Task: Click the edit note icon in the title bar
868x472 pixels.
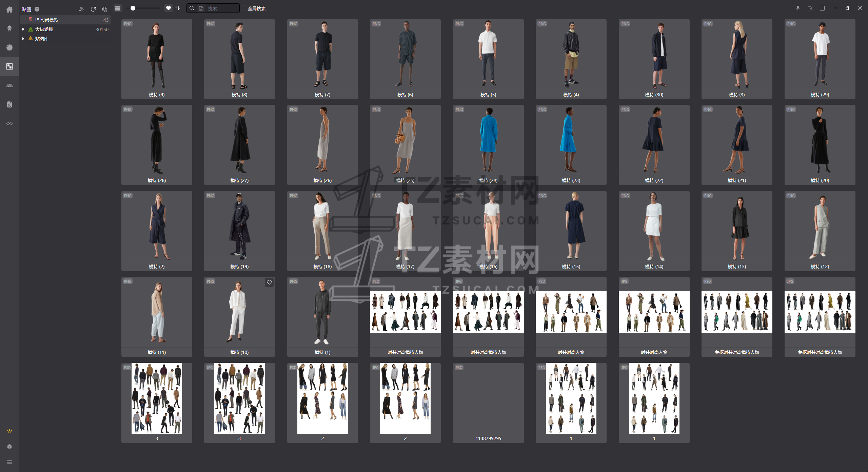Action: tap(810, 8)
